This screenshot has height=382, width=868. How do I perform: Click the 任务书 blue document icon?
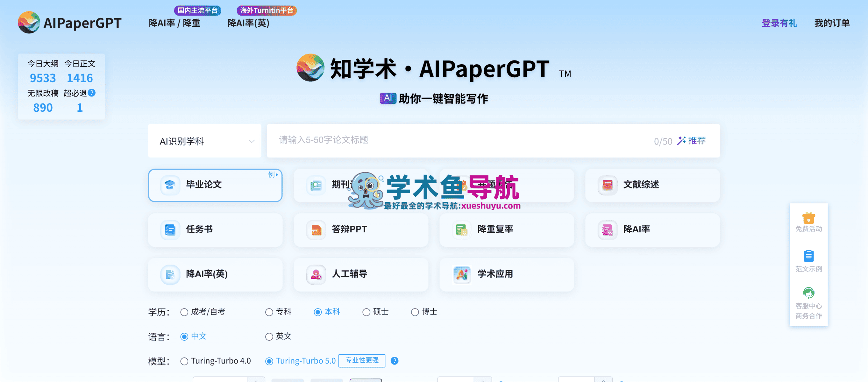click(170, 230)
